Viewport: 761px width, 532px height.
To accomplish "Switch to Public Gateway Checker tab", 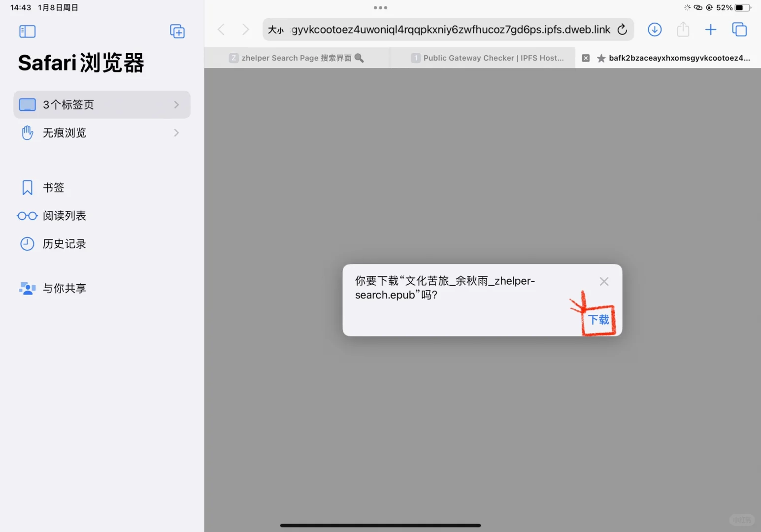I will (483, 58).
